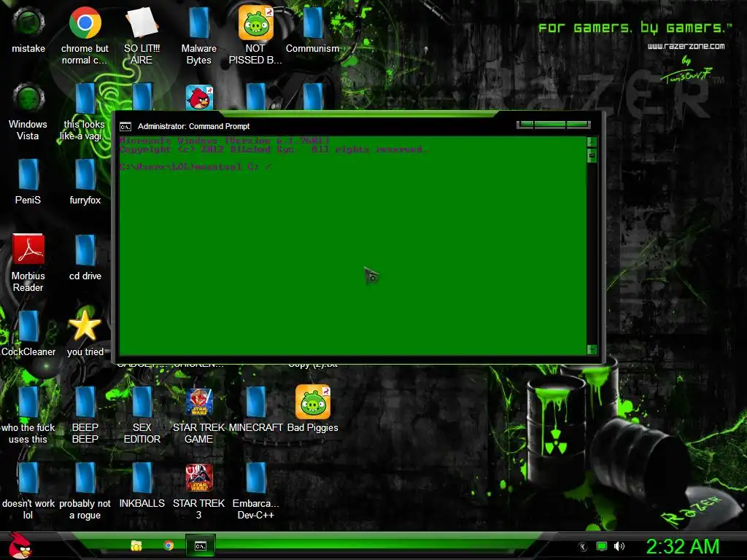Open the file explorer taskbar icon

tap(136, 545)
